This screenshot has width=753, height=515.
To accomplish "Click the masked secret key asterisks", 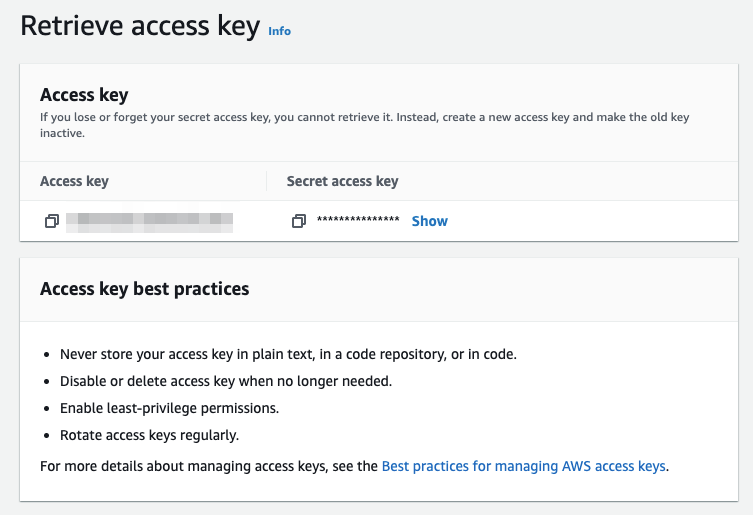I will point(358,221).
